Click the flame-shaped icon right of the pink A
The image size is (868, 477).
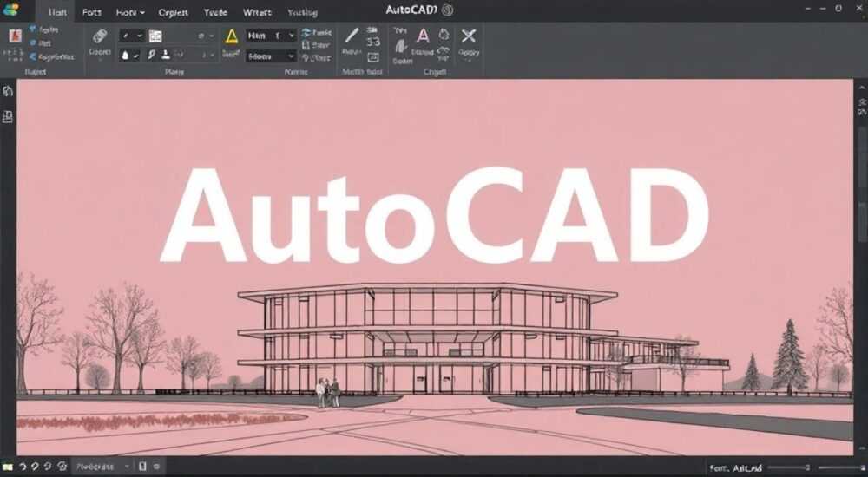click(444, 35)
